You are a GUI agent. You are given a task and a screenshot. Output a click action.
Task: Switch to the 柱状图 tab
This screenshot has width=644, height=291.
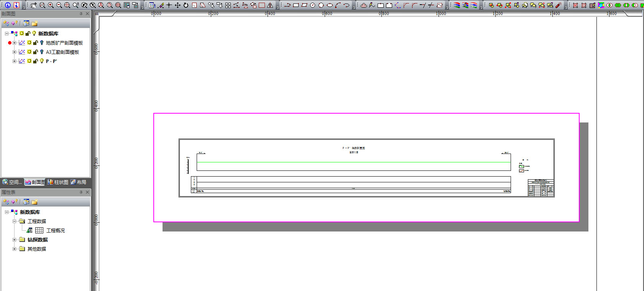(58, 182)
